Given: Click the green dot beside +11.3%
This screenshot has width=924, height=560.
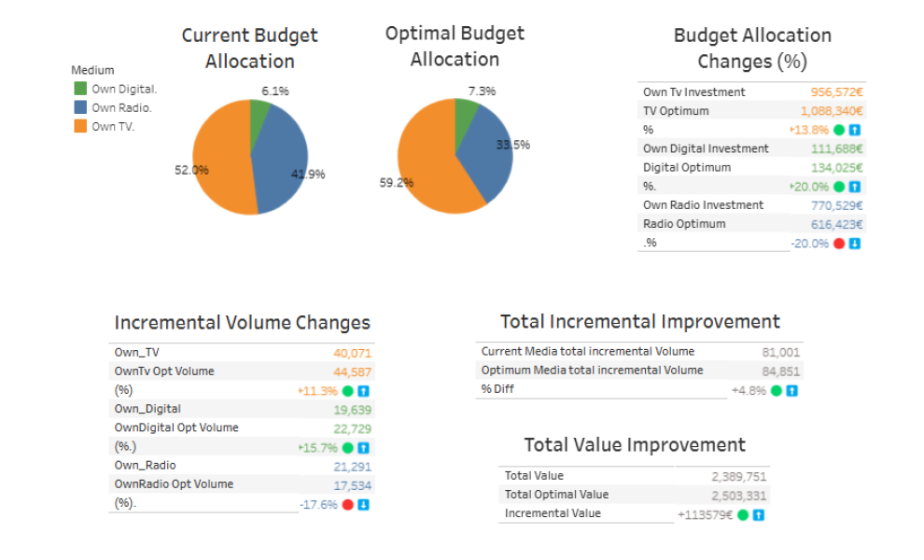Looking at the screenshot, I should tap(348, 391).
